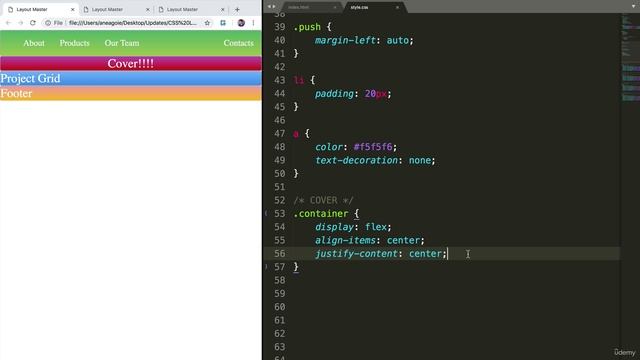Click the browser address bar URL
Viewport: 640px width, 360px height.
tap(133, 23)
